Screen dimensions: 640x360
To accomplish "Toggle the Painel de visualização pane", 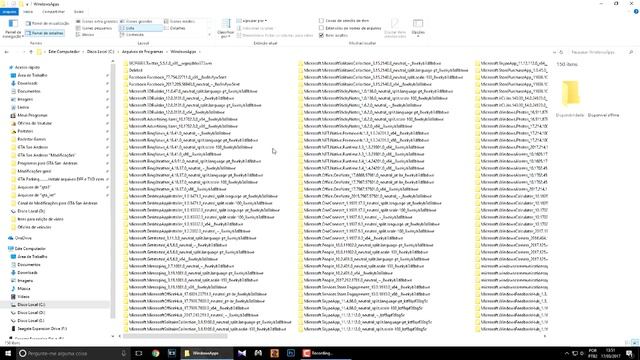I will (47, 23).
